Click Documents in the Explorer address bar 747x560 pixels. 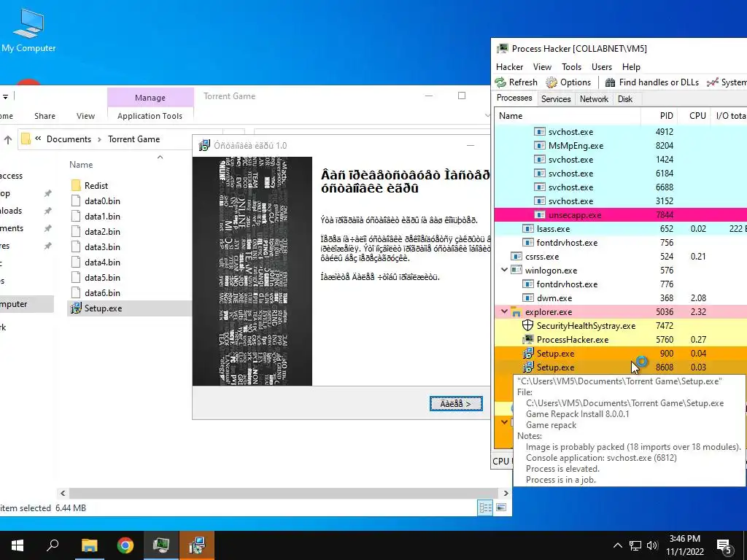pos(69,139)
